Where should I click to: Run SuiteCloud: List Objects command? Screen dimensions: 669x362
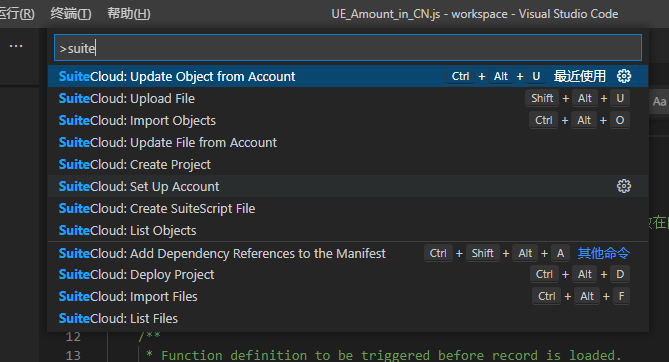point(348,231)
